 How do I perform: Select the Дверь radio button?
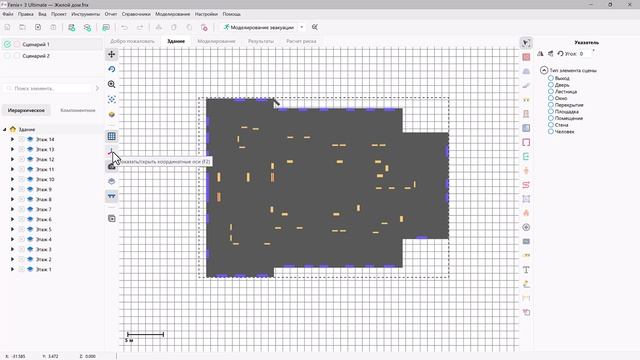pyautogui.click(x=551, y=85)
